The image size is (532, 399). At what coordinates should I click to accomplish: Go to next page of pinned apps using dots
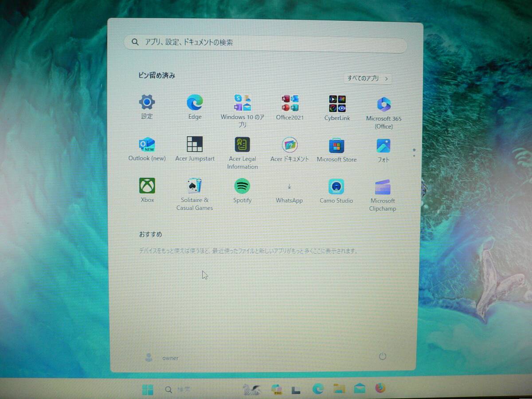414,156
